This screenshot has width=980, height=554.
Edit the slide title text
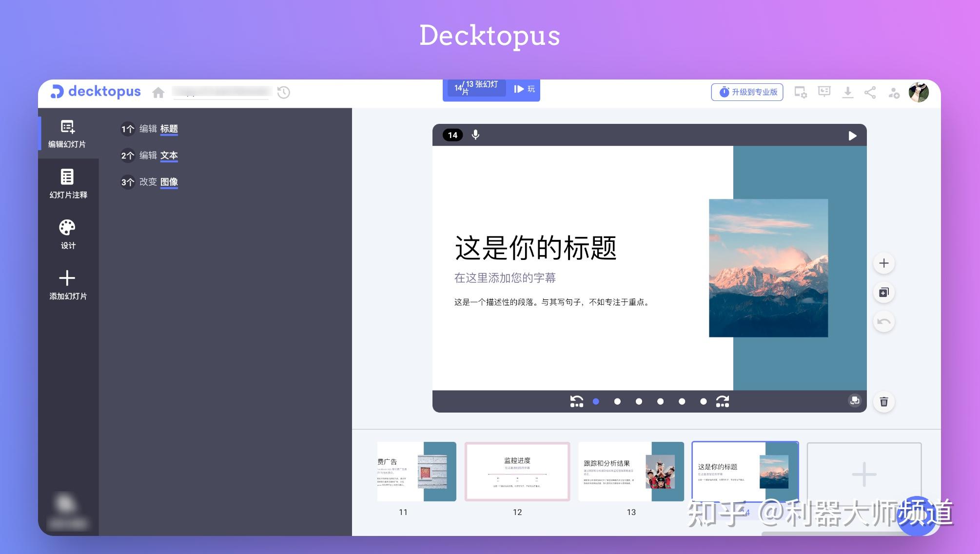point(536,248)
